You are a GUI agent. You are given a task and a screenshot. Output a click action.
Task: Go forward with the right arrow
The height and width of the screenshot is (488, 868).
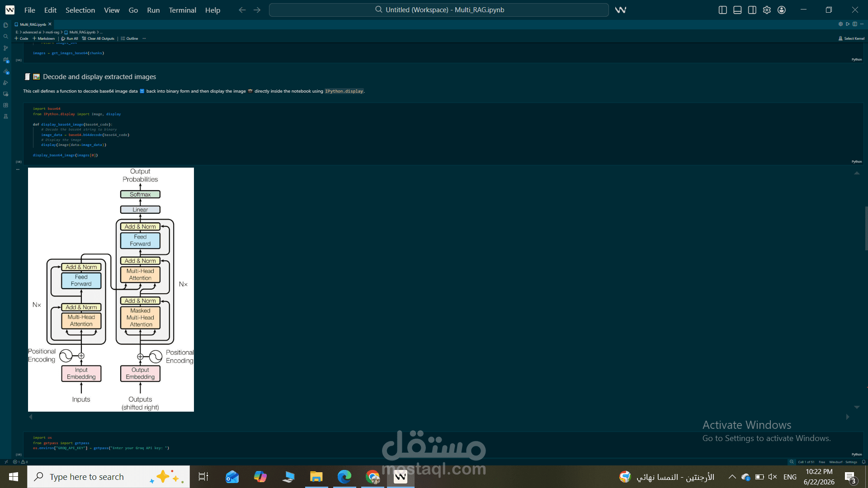[x=257, y=10]
